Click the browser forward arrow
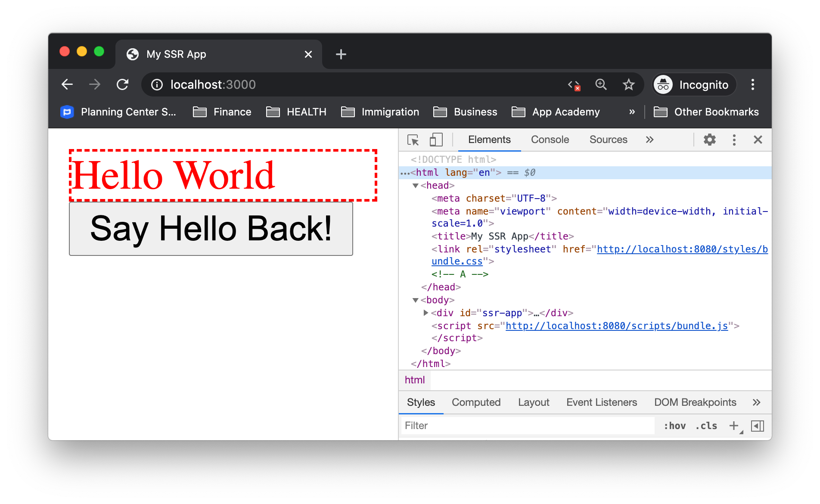 click(x=95, y=84)
